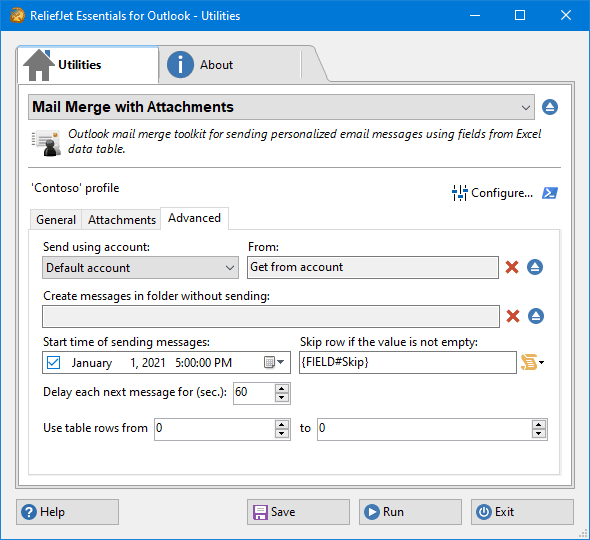The height and width of the screenshot is (540, 590).
Task: Click the Skip row field with {FIELD#Skip}
Action: [408, 362]
